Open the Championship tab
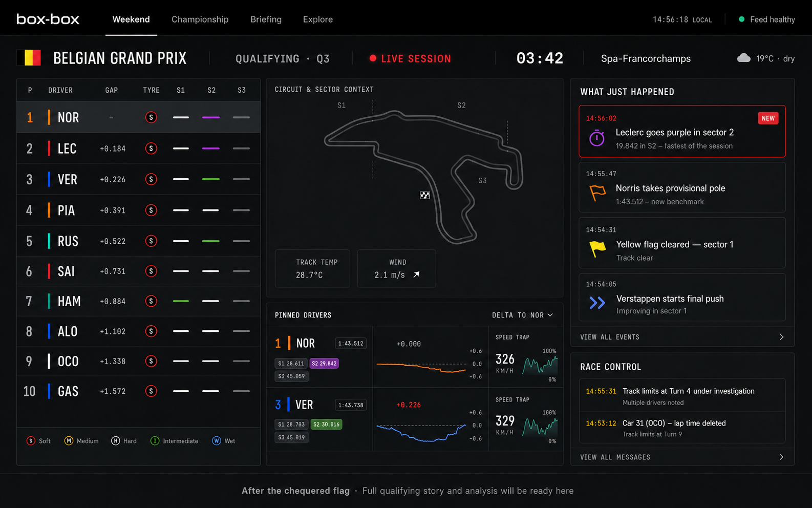 coord(200,19)
